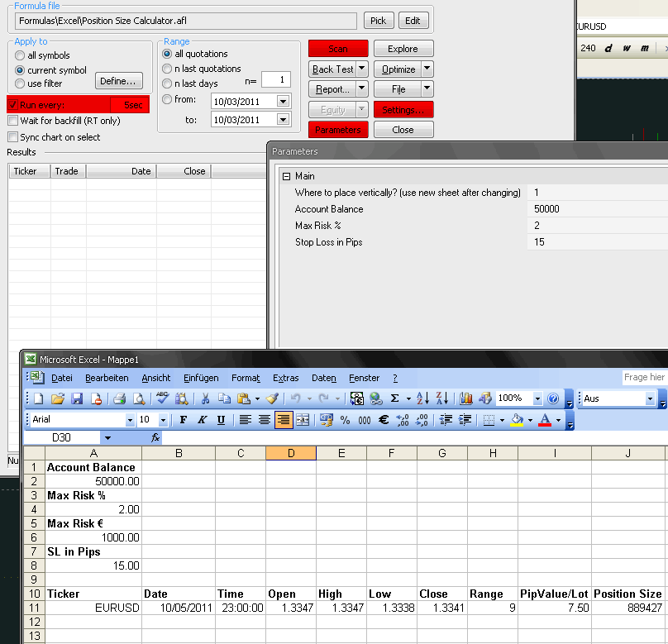Apply Euro currency format
This screenshot has height=644, width=668.
(384, 420)
